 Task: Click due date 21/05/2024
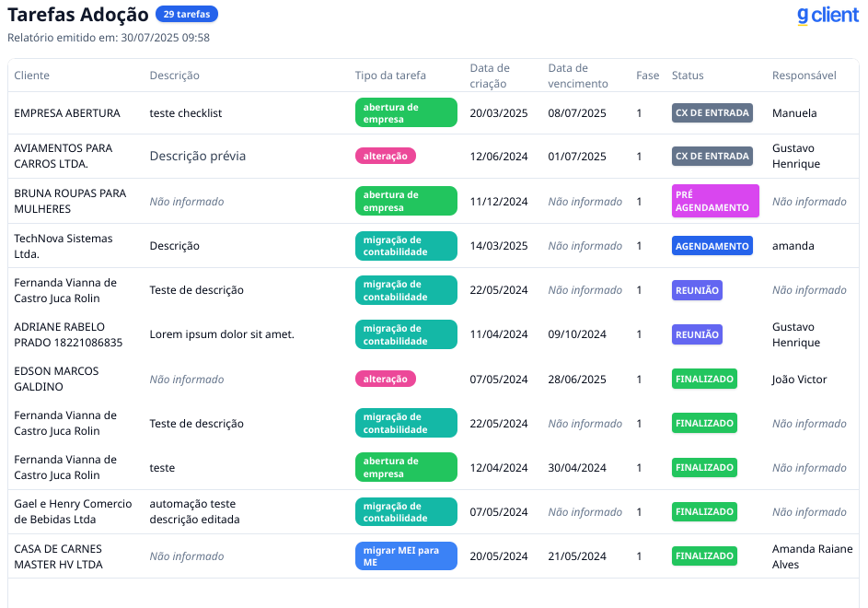577,555
